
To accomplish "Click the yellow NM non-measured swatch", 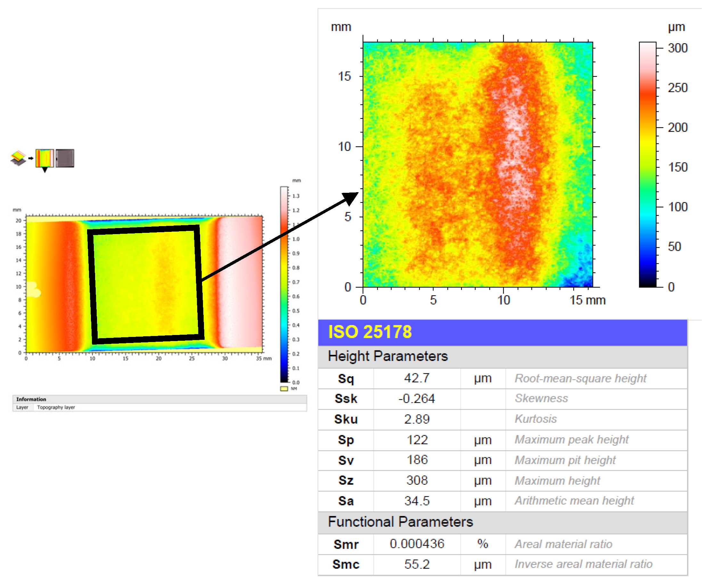I will click(x=284, y=388).
